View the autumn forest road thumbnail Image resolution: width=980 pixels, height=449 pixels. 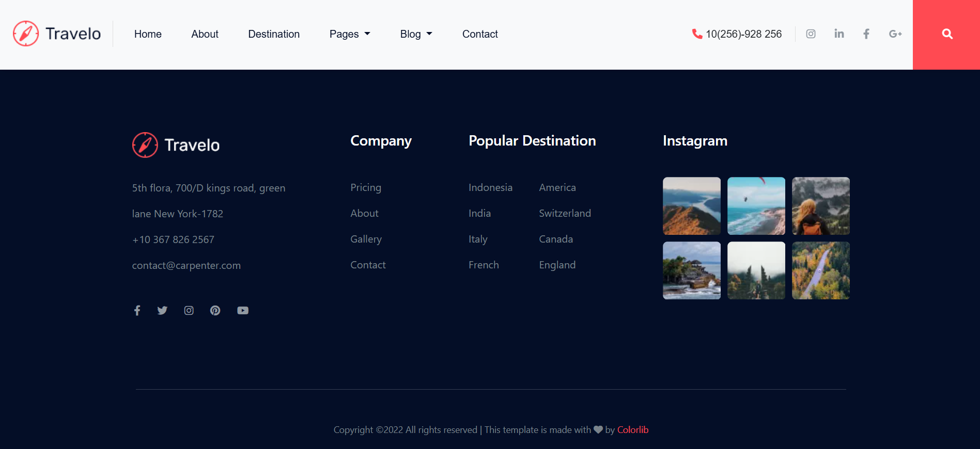tap(820, 270)
